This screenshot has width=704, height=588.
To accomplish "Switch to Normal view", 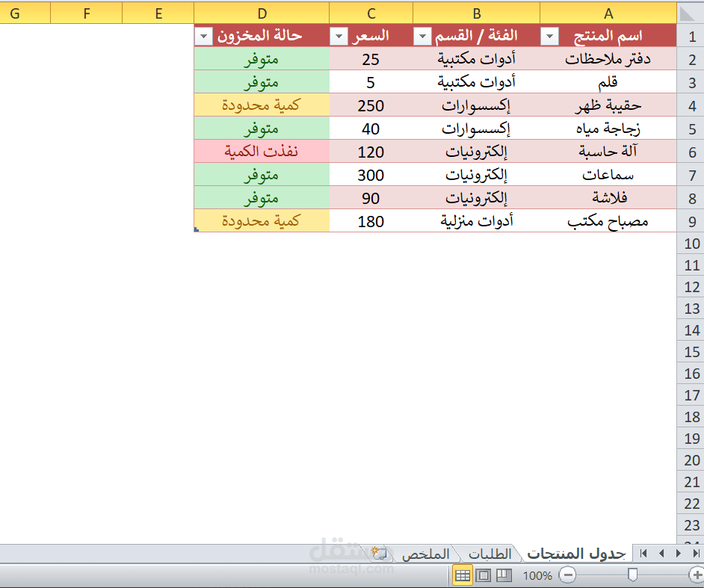I will coord(463,575).
